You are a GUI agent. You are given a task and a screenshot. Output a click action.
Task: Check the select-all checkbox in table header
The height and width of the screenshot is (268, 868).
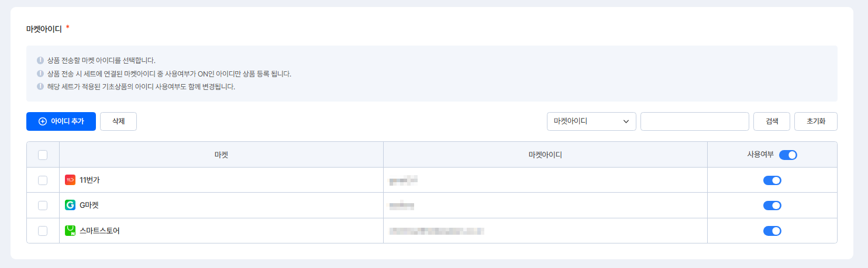(x=43, y=155)
